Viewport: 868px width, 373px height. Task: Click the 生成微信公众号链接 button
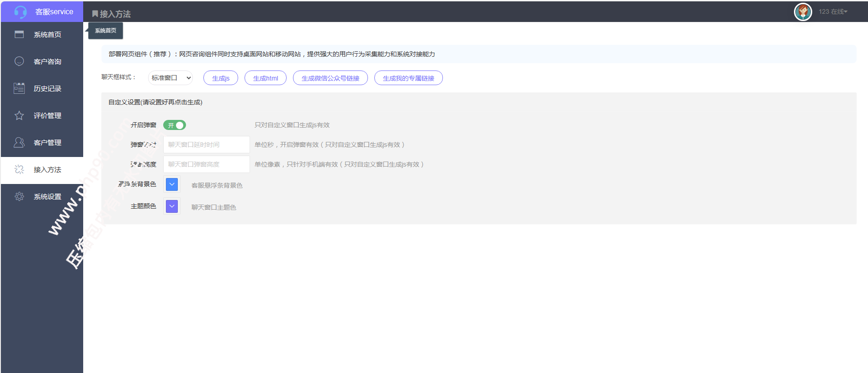tap(330, 78)
